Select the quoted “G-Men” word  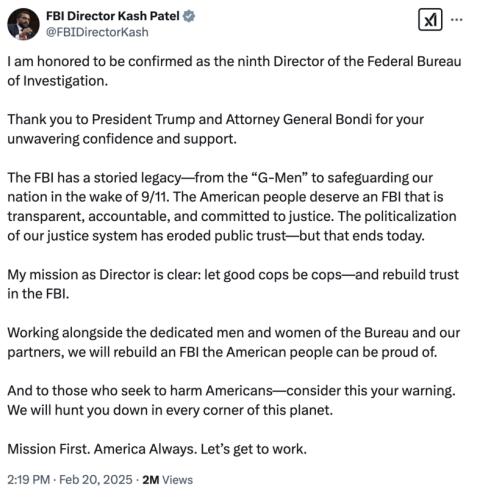[x=279, y=178]
